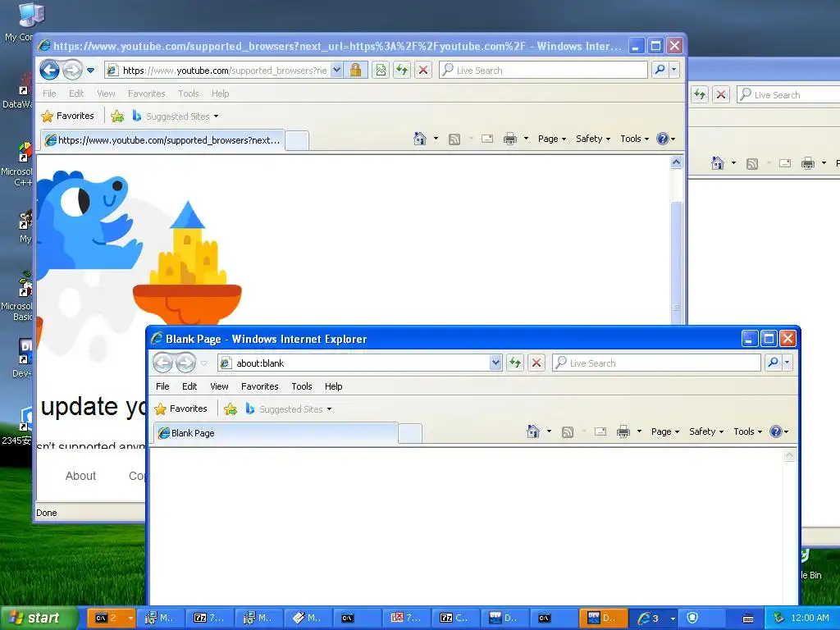Click Read Mail icon in YouTube window
The width and height of the screenshot is (840, 630).
[x=487, y=139]
